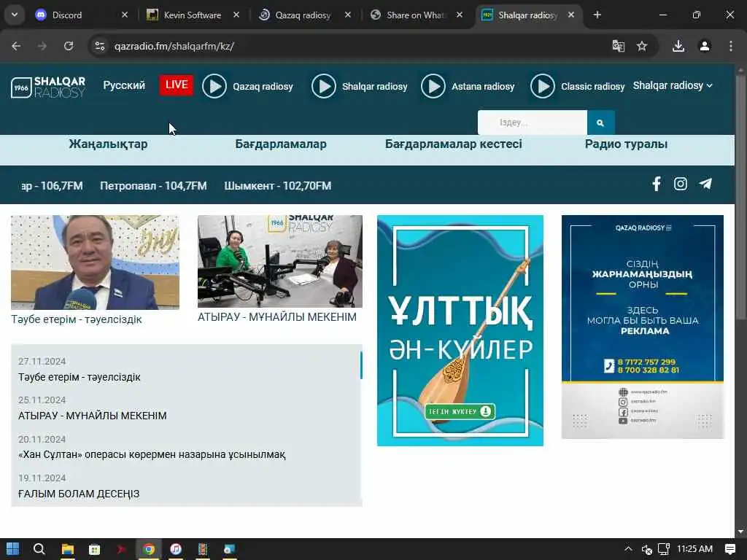
Task: Open the 27.11.2024 news item Тәубе етерім
Action: click(x=79, y=377)
